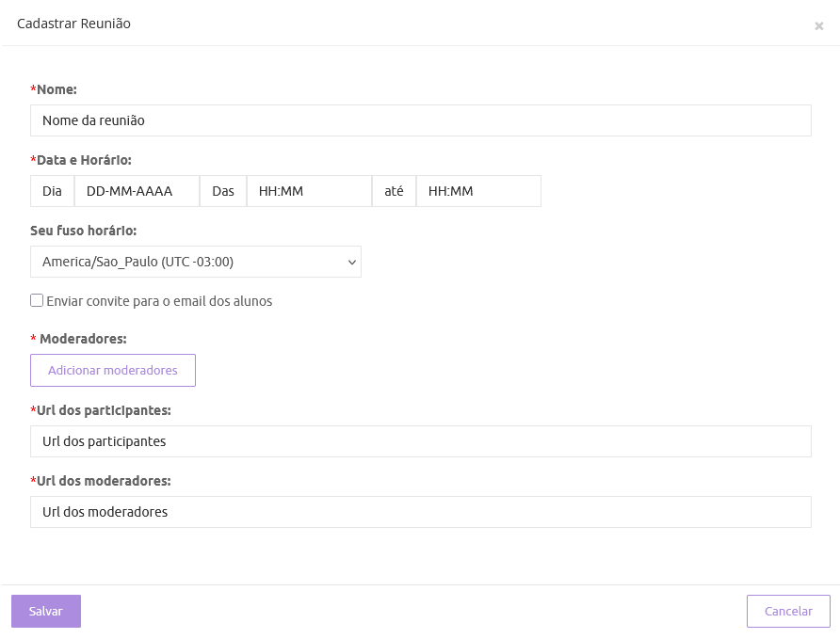
Task: Enable the Enviar convite por email checkbox
Action: [x=37, y=301]
